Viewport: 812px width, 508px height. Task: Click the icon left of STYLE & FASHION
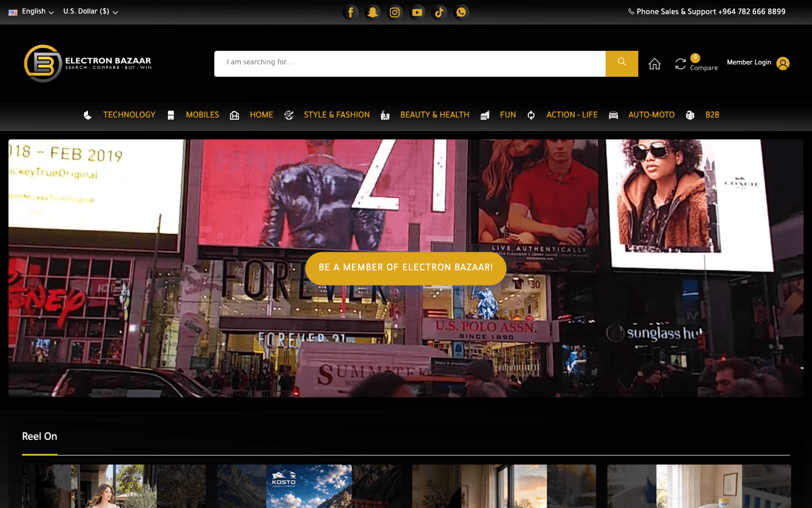click(x=289, y=115)
